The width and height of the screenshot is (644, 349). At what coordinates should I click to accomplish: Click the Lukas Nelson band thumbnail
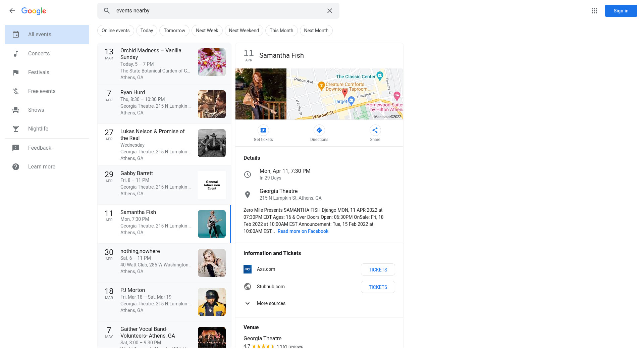coord(212,143)
